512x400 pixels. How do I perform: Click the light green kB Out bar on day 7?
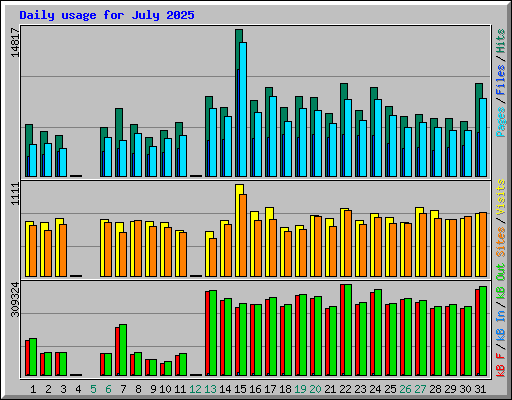pos(123,350)
